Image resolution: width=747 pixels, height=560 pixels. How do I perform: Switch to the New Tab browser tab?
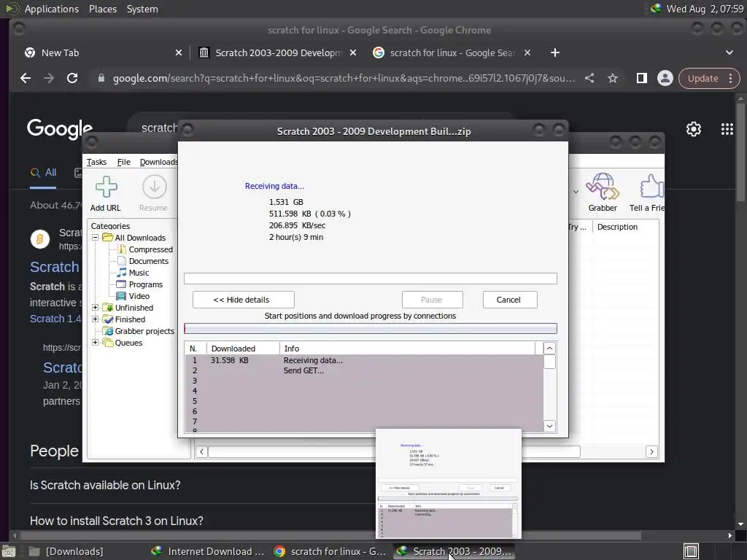pyautogui.click(x=104, y=52)
